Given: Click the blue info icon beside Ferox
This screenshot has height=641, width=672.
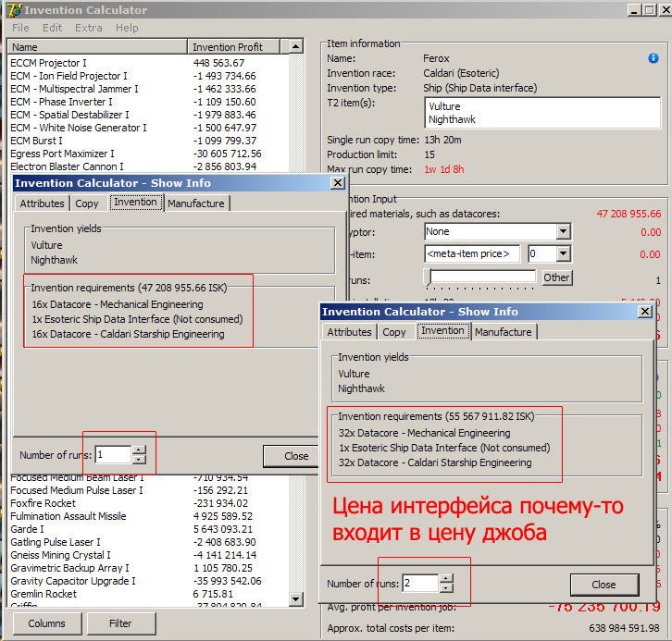Looking at the screenshot, I should click(x=653, y=58).
